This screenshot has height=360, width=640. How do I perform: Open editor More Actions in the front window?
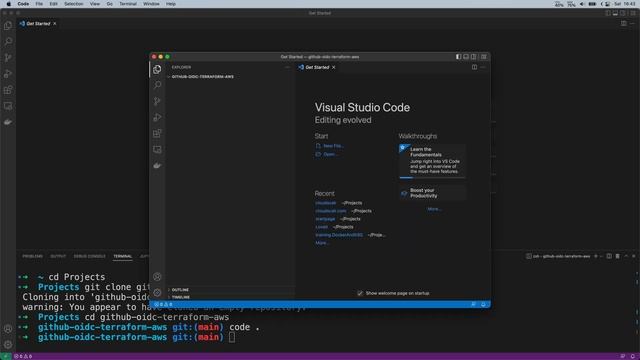483,67
